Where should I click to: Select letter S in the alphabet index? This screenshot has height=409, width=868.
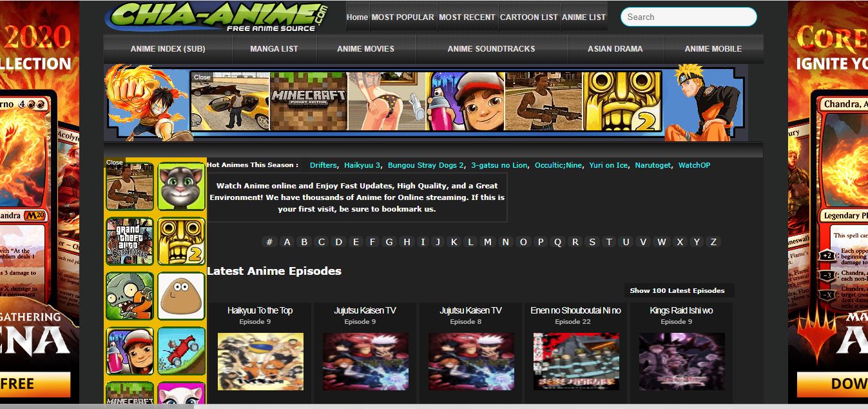592,242
